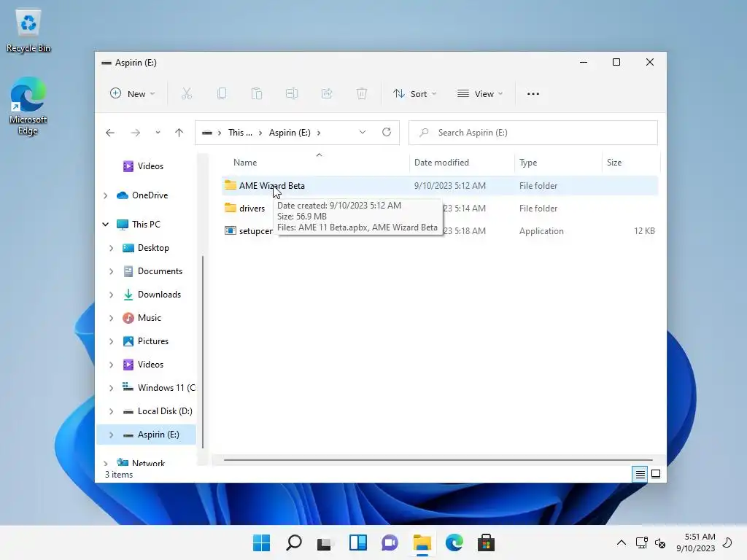Open the See more ellipsis menu
This screenshot has width=747, height=560.
533,94
